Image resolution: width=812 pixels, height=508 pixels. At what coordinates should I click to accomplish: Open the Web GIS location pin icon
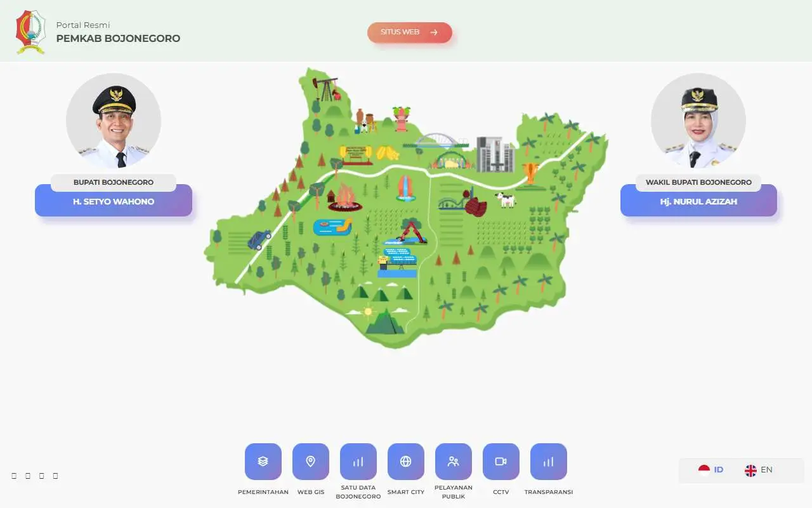311,462
